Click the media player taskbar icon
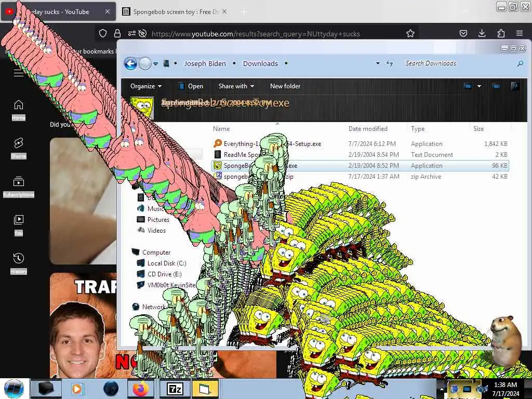Image resolution: width=532 pixels, height=399 pixels. point(77,389)
